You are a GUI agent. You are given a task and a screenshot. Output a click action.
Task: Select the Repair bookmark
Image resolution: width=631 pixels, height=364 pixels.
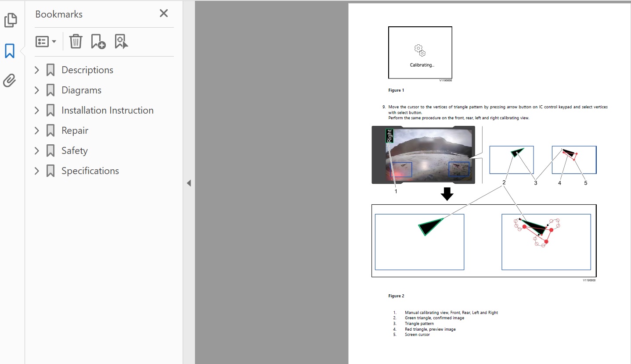pyautogui.click(x=75, y=131)
